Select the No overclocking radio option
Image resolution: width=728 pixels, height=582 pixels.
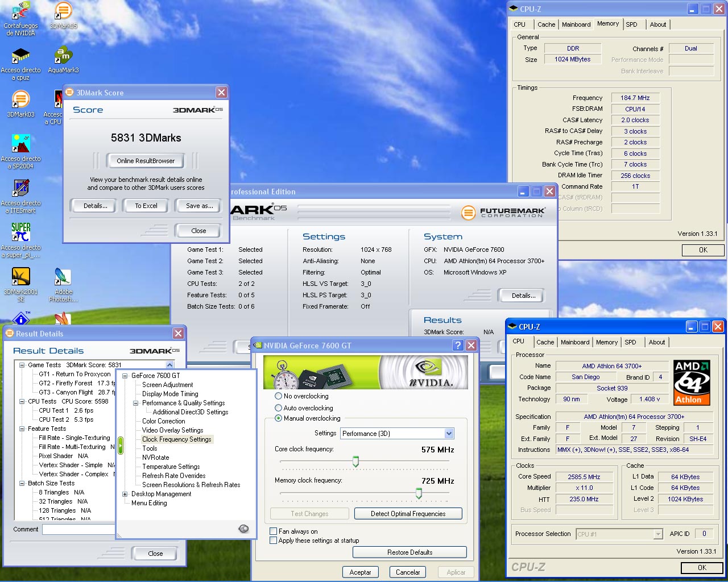tap(279, 396)
